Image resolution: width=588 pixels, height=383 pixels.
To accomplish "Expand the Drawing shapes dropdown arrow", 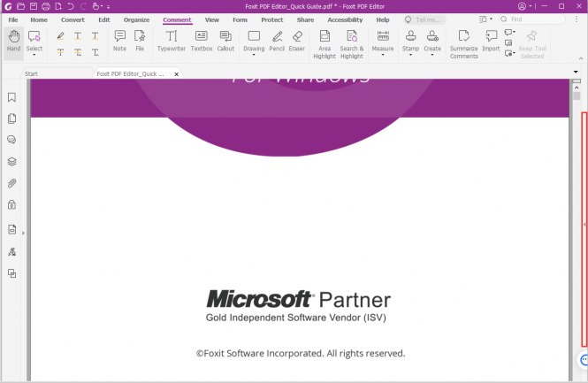I will [254, 55].
